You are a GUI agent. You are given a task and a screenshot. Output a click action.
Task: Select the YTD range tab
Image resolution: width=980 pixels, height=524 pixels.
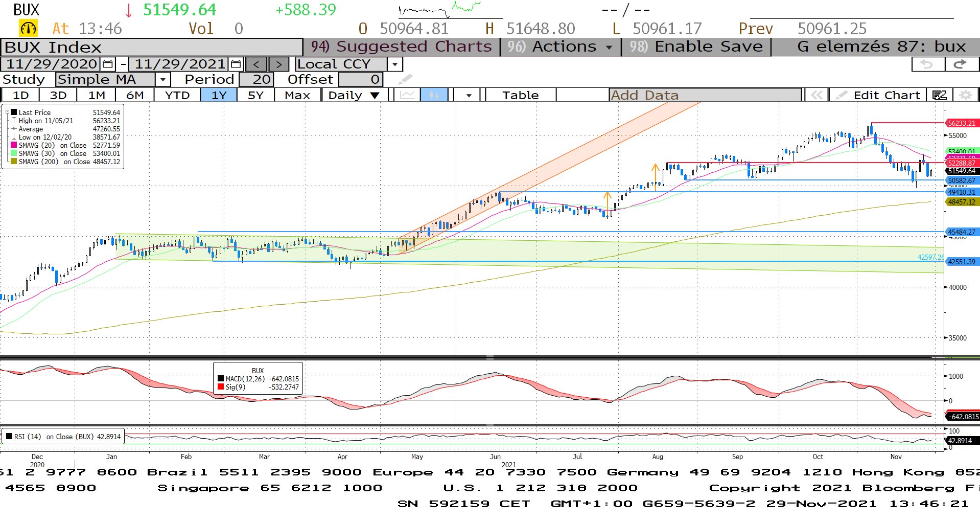[177, 95]
